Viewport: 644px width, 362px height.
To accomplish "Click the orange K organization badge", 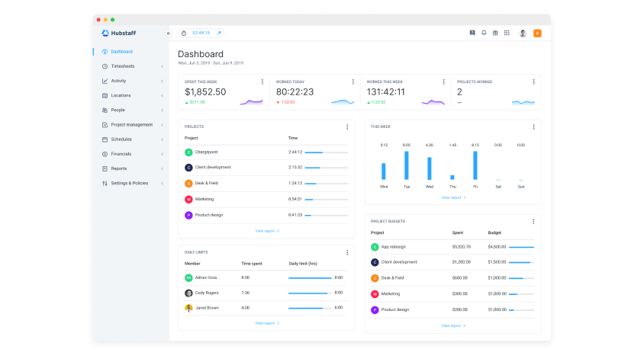I will point(537,34).
